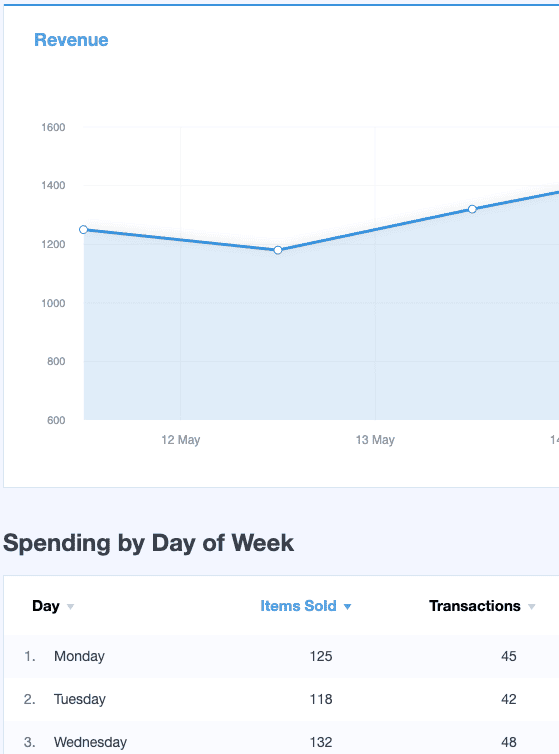Click the shaded revenue chart area
The image size is (559, 754).
[x=321, y=337]
